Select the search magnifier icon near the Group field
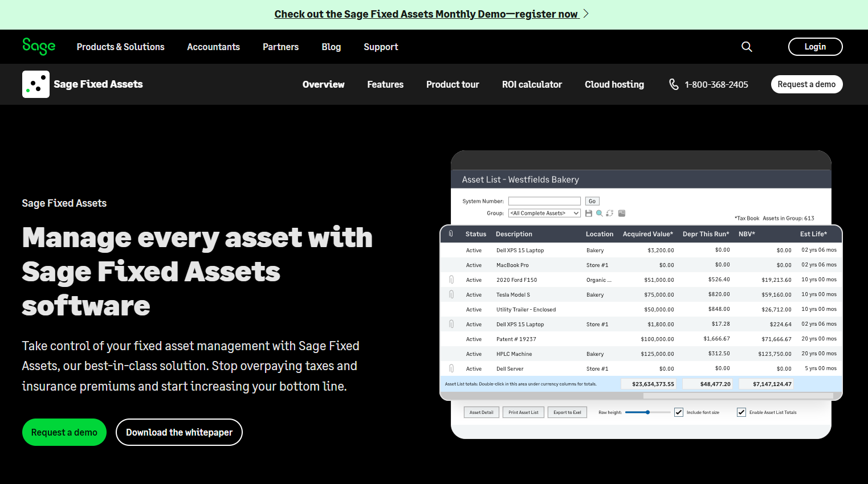This screenshot has width=868, height=484. tap(599, 213)
